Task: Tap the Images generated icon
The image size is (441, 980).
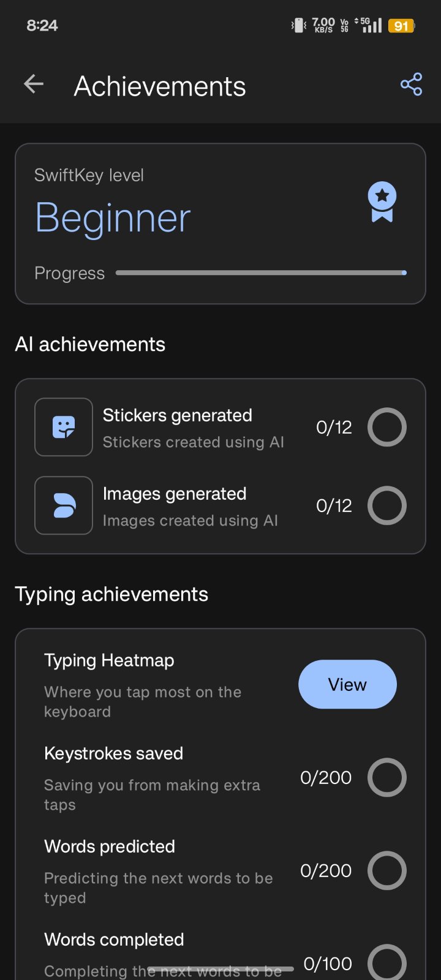Action: 64,505
